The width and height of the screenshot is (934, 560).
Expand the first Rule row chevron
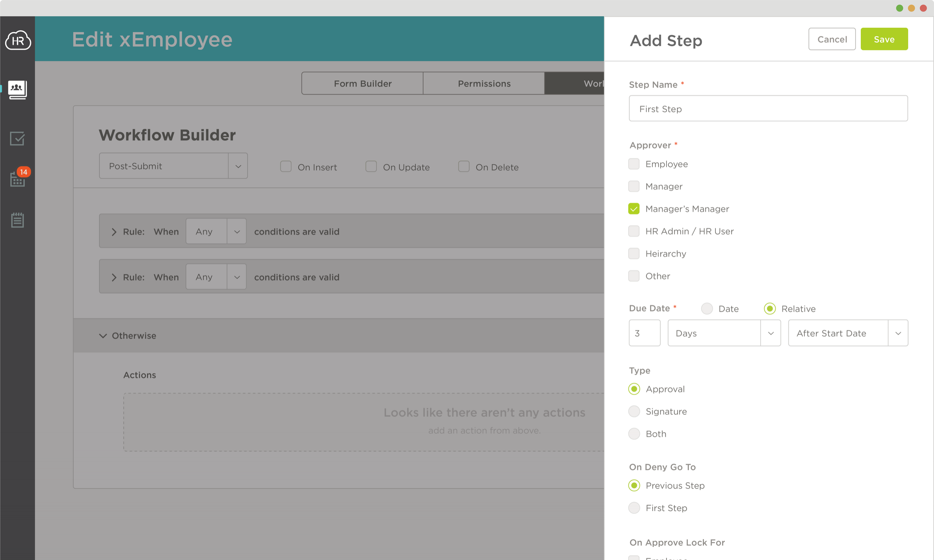[114, 232]
